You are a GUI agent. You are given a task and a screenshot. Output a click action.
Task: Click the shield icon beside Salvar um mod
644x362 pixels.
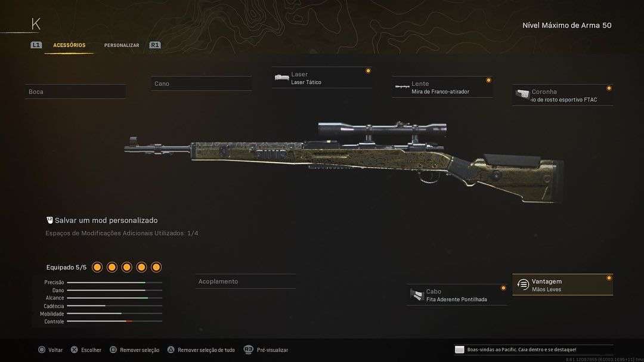pyautogui.click(x=49, y=220)
